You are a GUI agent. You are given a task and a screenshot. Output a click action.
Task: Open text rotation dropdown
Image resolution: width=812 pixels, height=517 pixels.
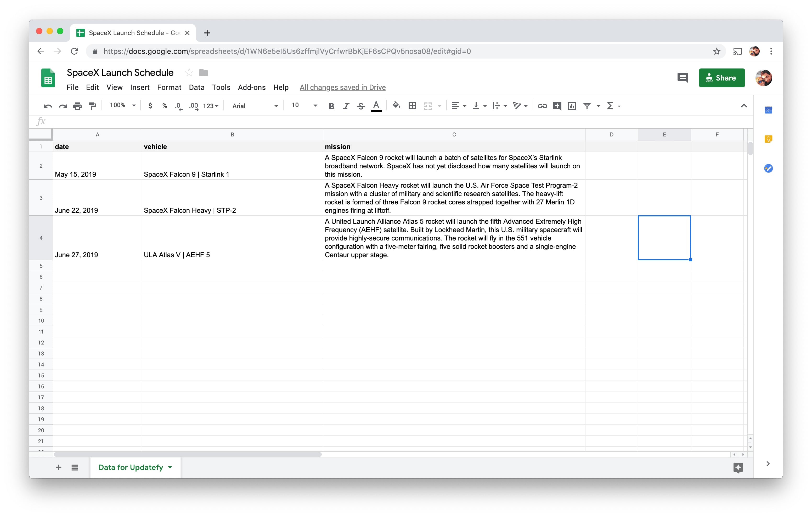[520, 106]
